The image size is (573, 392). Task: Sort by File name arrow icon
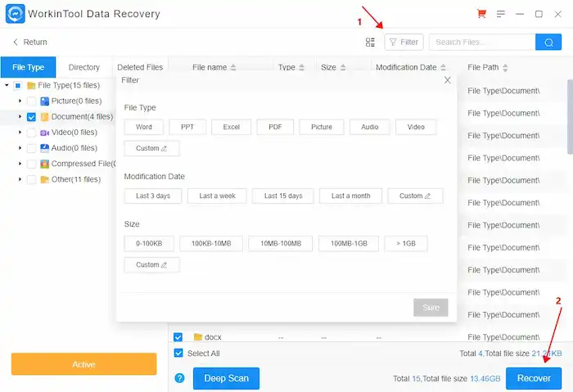tap(233, 67)
